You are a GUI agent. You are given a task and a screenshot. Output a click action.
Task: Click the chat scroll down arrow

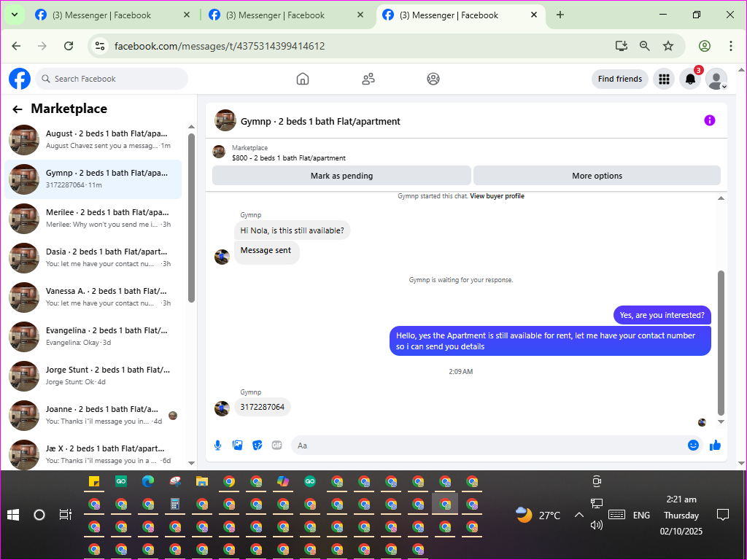click(x=721, y=421)
